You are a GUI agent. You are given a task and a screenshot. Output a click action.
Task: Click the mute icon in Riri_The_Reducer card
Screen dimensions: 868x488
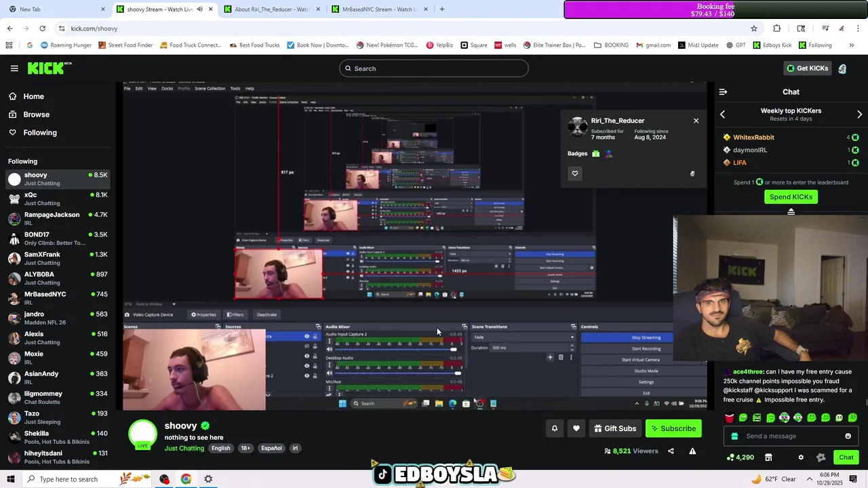(x=692, y=174)
